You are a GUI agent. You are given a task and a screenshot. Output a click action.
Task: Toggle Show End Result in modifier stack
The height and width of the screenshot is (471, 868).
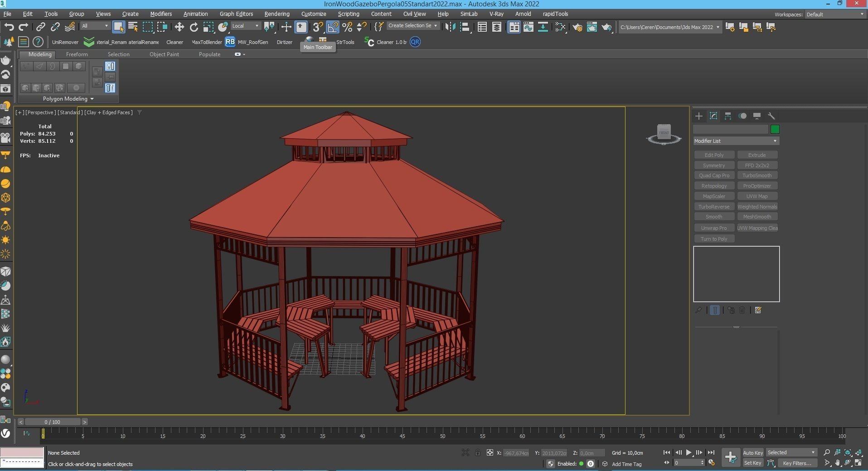(x=715, y=311)
